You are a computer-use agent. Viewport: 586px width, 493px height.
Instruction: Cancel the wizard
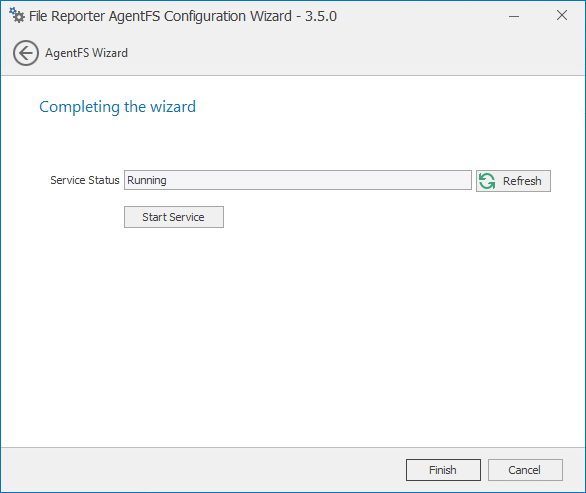525,470
